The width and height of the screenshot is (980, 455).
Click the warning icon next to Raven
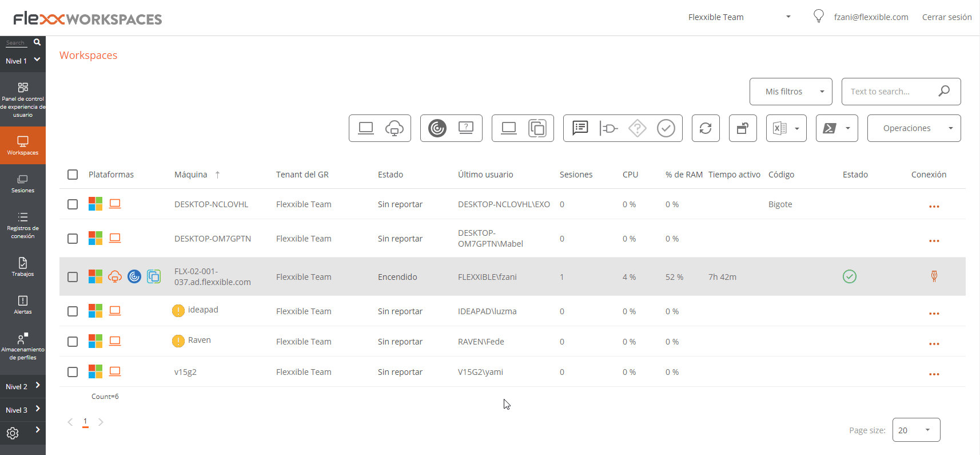[x=178, y=341]
